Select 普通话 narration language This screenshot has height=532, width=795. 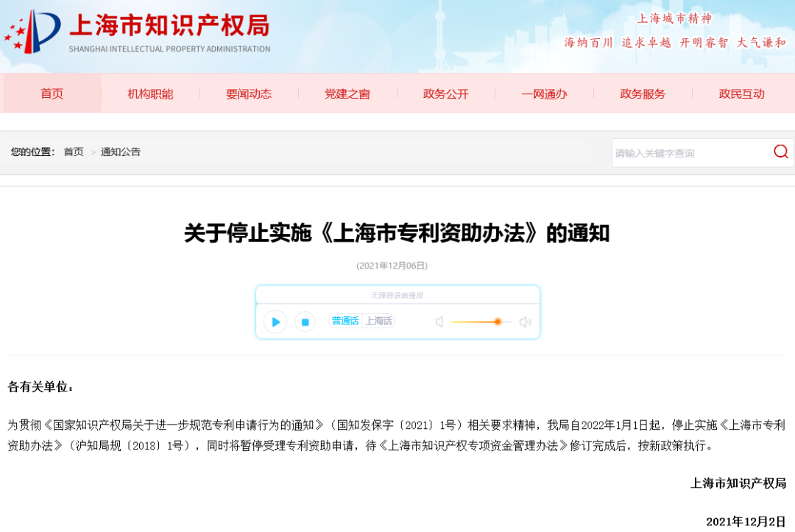click(x=344, y=321)
